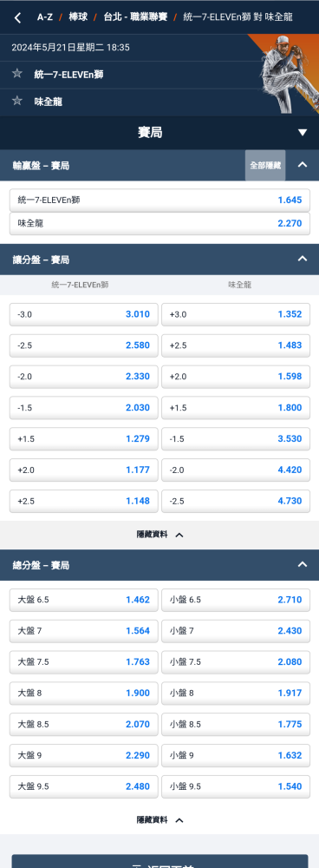Click the 全部隱藏 button
This screenshot has width=319, height=868.
(265, 165)
